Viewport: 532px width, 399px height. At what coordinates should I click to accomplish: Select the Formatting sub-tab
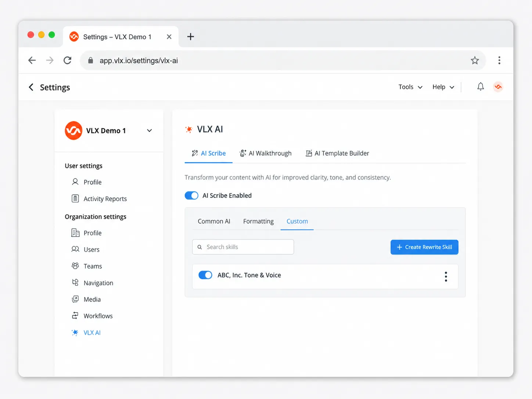click(258, 221)
